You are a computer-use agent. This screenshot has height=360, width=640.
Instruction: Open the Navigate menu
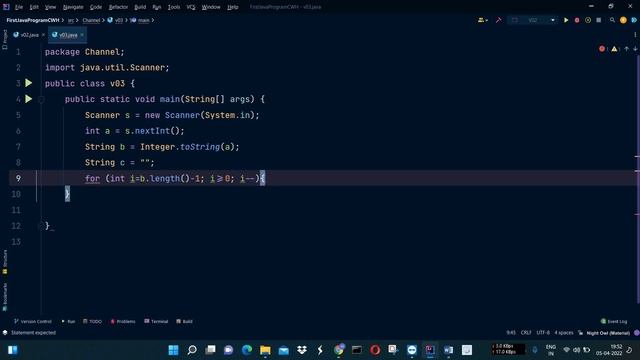(73, 7)
